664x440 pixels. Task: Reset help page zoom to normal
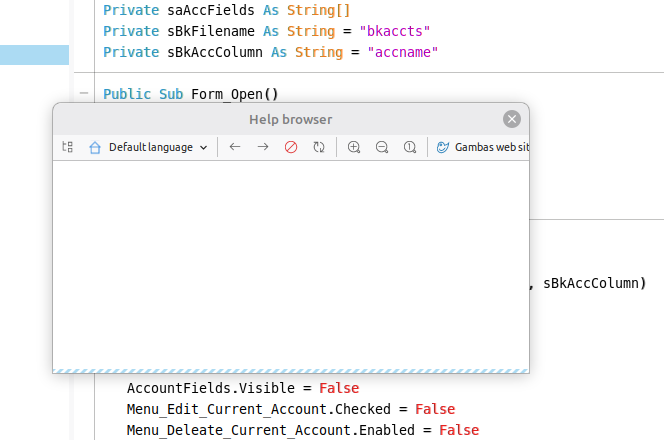pyautogui.click(x=409, y=147)
